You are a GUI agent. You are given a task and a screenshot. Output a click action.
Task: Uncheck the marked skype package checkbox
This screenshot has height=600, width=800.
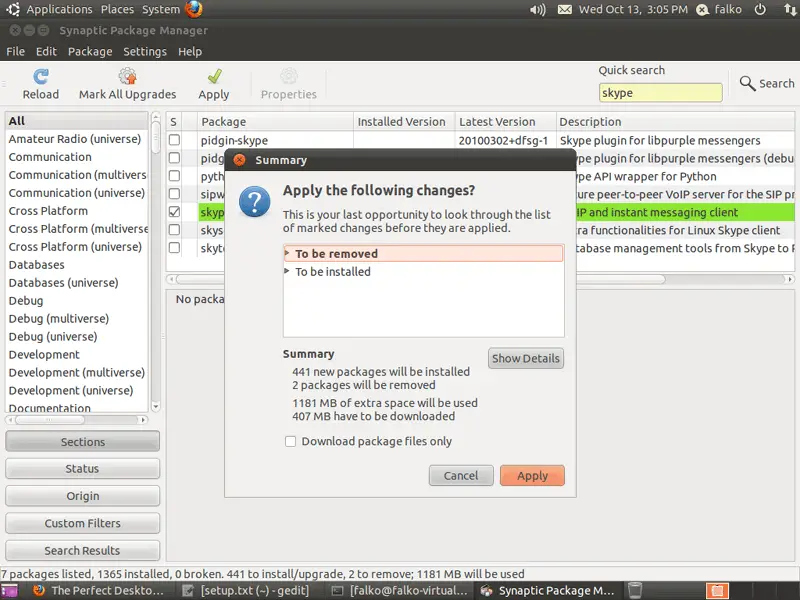tap(174, 212)
